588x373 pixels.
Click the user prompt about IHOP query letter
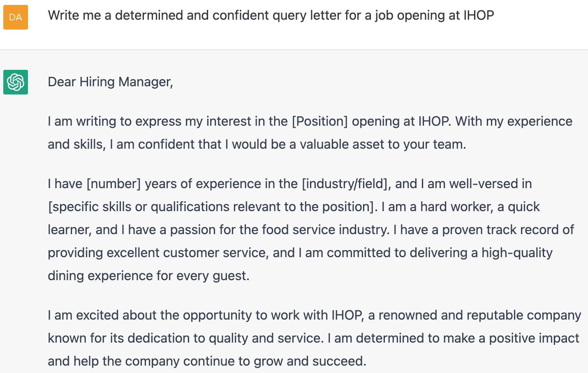coord(271,16)
